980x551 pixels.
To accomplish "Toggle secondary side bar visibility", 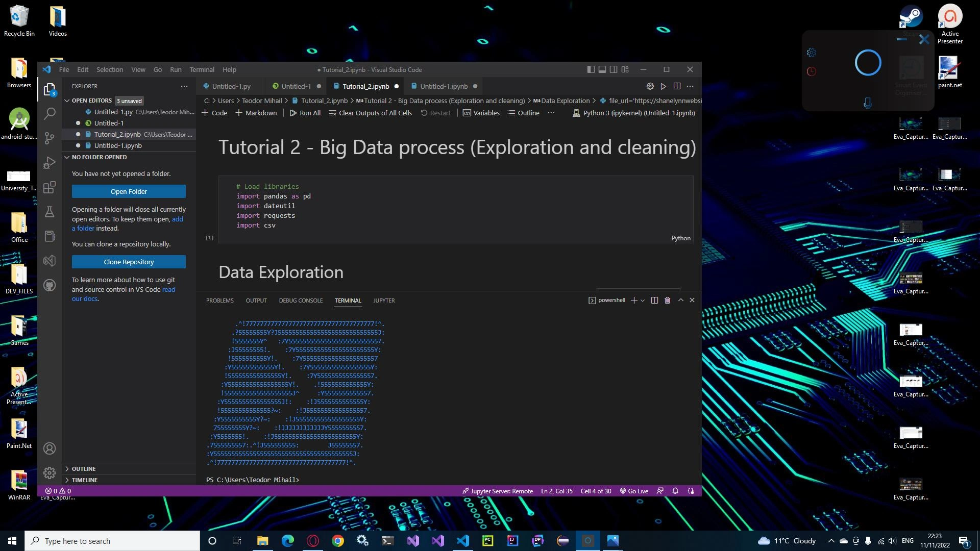I will pyautogui.click(x=614, y=69).
